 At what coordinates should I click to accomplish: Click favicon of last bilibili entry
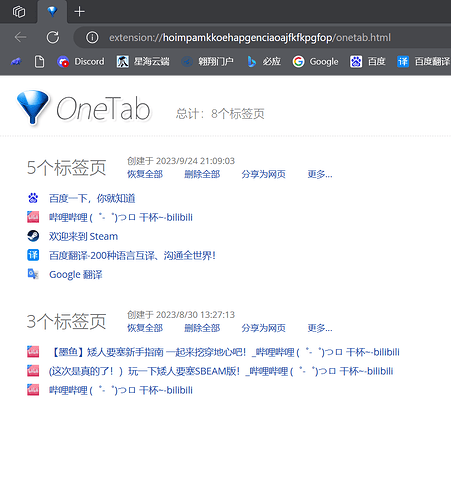pyautogui.click(x=33, y=390)
